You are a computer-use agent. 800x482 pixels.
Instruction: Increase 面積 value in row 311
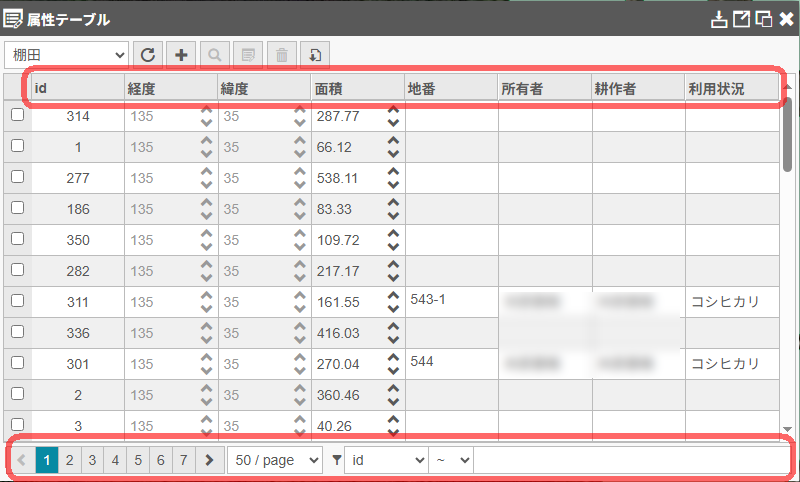click(x=393, y=295)
